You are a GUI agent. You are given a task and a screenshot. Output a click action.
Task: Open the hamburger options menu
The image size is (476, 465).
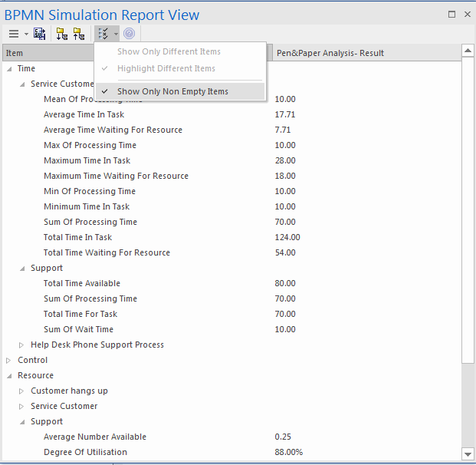click(x=14, y=34)
